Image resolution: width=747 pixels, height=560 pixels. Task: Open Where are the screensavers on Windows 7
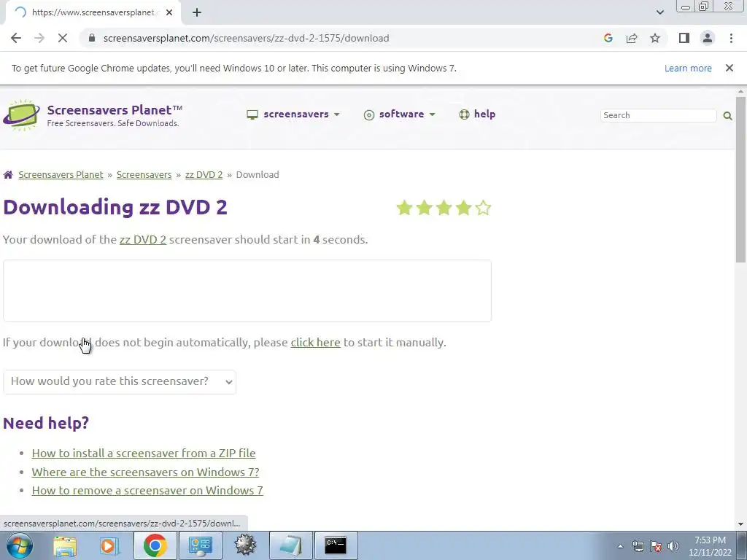145,472
